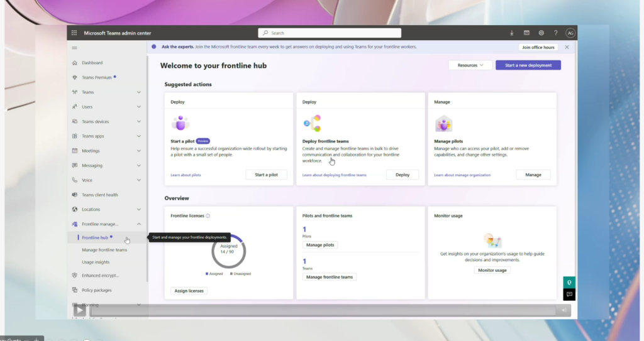Click Manage frontline teams overview button
The height and width of the screenshot is (341, 644).
pos(330,277)
